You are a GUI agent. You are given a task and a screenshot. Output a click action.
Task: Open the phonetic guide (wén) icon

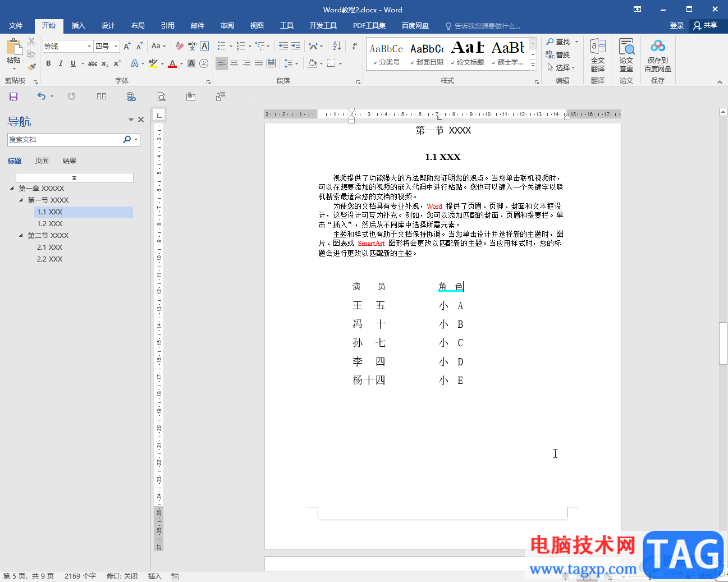192,46
